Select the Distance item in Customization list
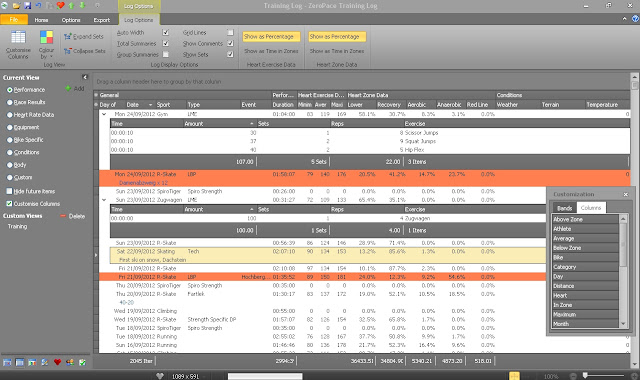The image size is (640, 380). click(585, 286)
